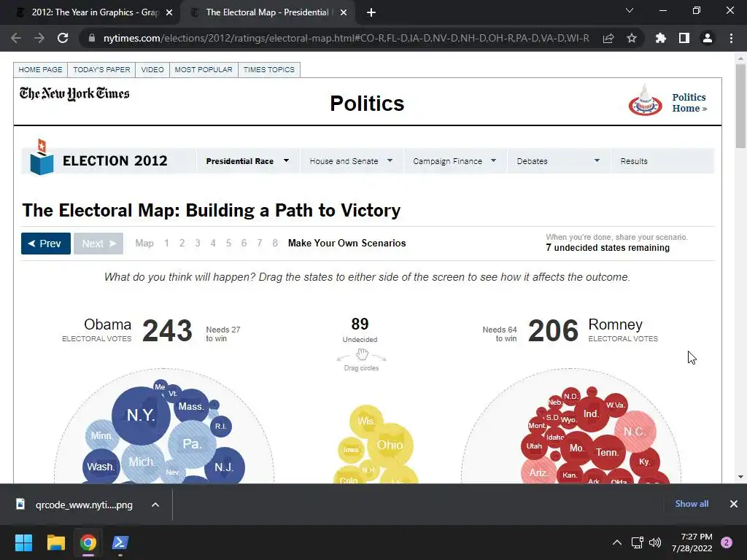
Task: Jump to scenario 4
Action: tap(213, 244)
